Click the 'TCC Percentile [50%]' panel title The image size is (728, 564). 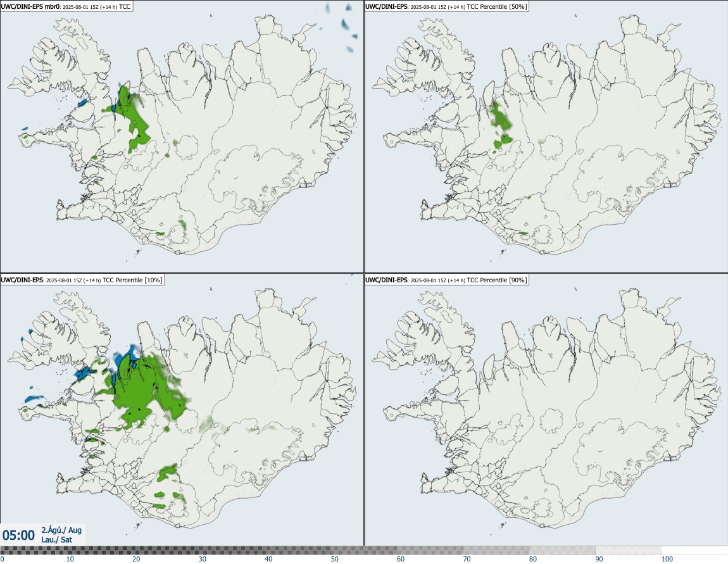pos(447,7)
